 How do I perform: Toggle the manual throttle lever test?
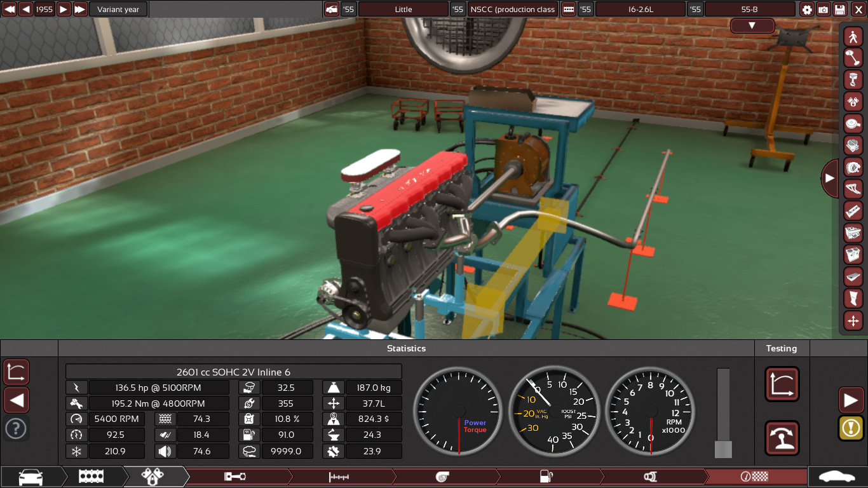[782, 438]
